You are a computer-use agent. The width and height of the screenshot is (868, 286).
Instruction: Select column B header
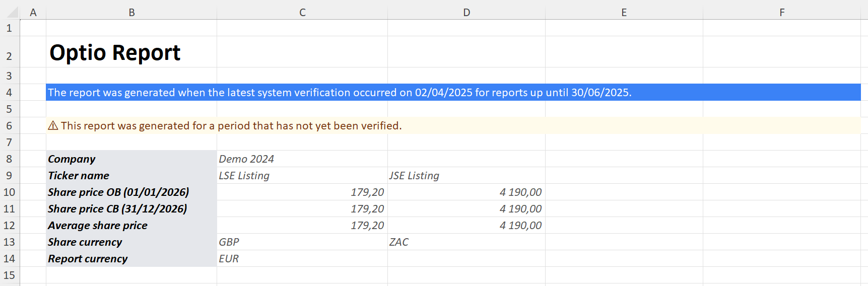pyautogui.click(x=131, y=13)
